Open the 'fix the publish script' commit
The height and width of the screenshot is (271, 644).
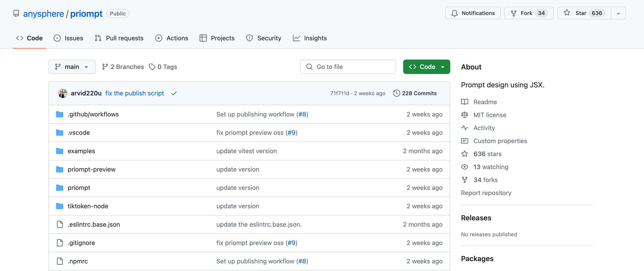tap(135, 93)
